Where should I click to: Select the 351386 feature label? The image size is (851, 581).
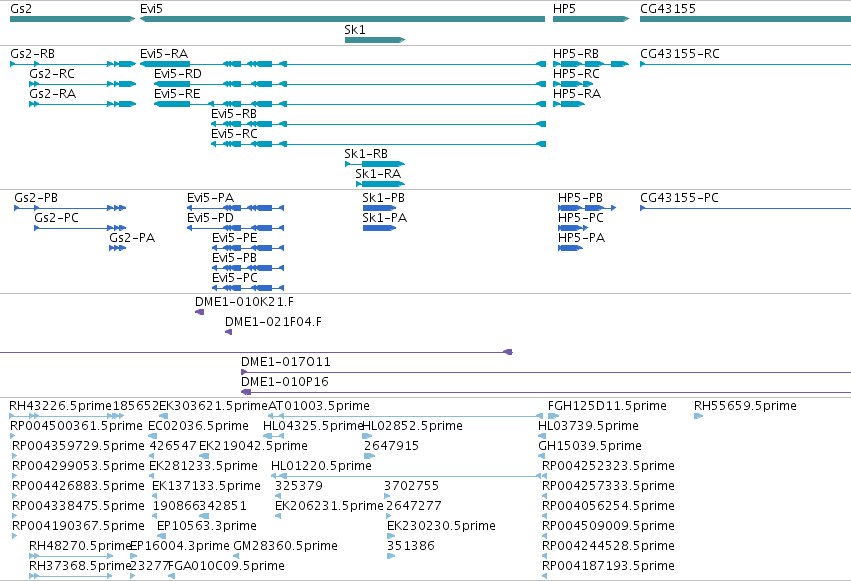pos(411,547)
